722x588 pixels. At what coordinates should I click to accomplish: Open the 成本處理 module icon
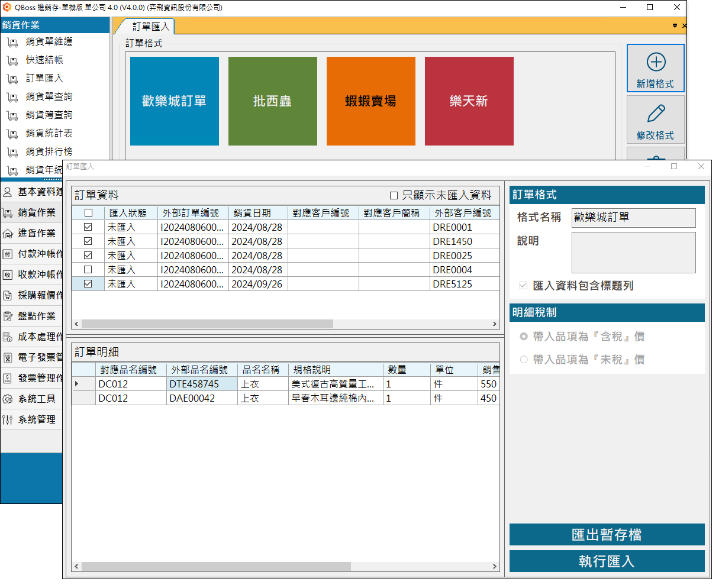pyautogui.click(x=8, y=337)
